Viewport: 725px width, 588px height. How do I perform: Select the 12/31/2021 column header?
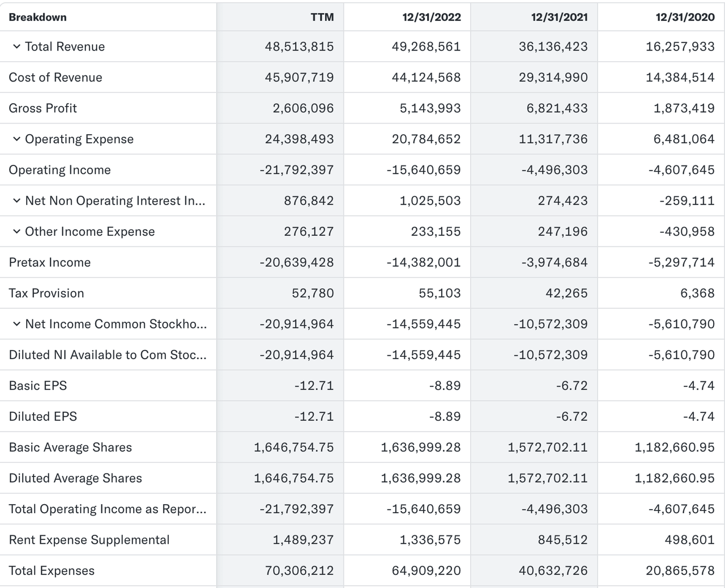click(x=559, y=17)
